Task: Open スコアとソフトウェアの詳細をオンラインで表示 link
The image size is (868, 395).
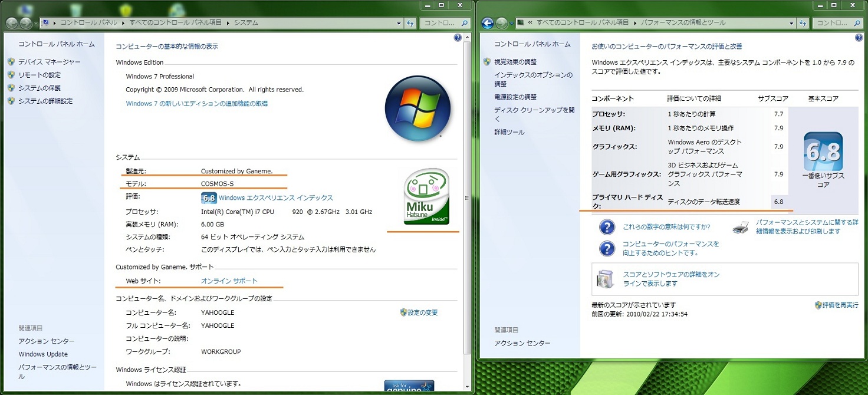Action: [x=671, y=279]
